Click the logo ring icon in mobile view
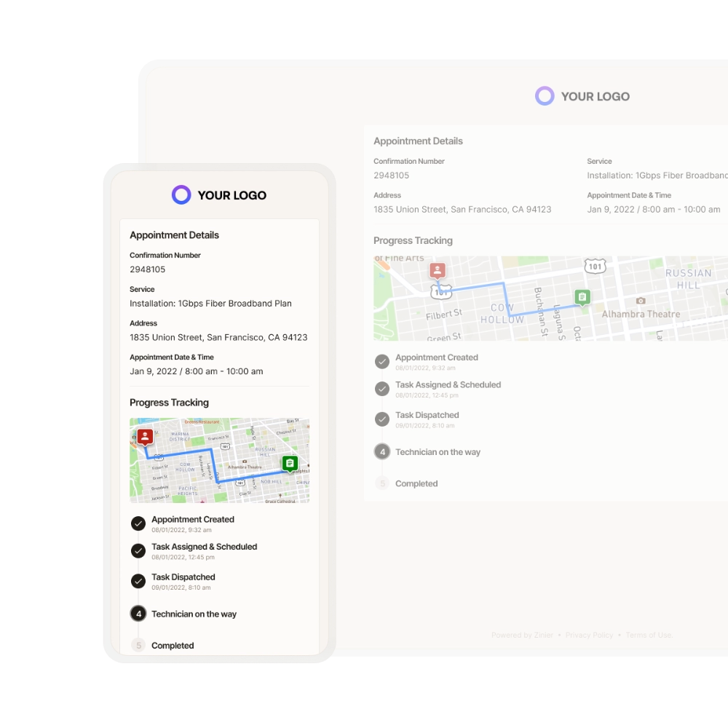Image resolution: width=728 pixels, height=728 pixels. [x=181, y=195]
